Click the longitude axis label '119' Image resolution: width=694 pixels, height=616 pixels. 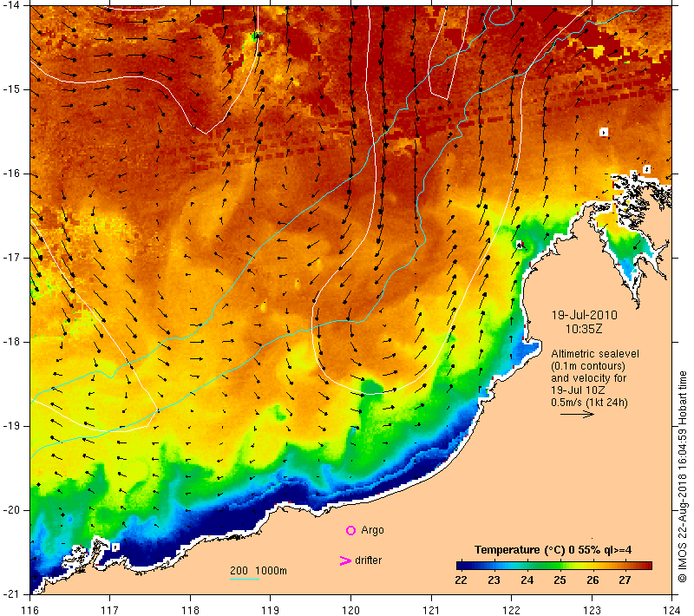point(271,610)
